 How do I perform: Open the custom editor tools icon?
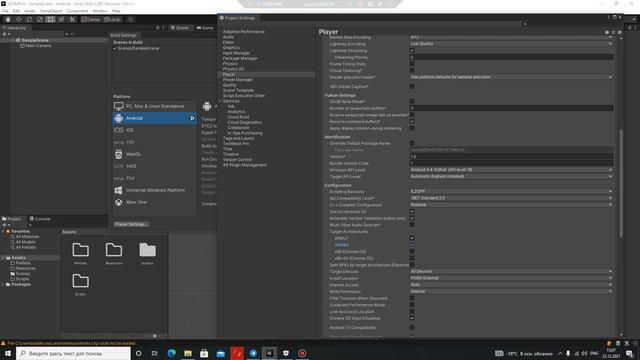pos(72,19)
